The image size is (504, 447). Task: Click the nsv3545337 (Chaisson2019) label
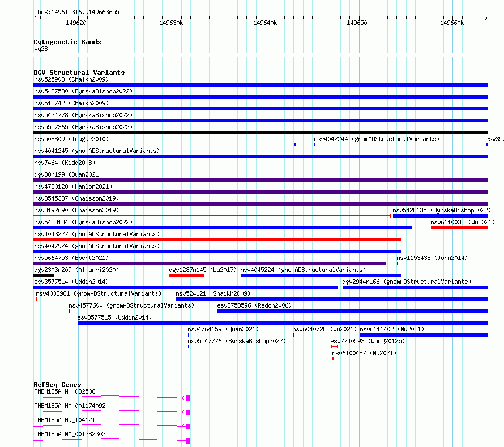76,198
